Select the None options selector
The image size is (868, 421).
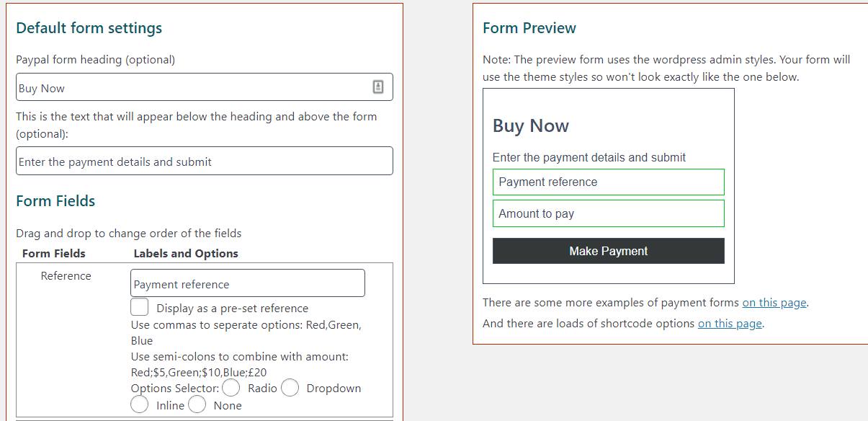197,405
